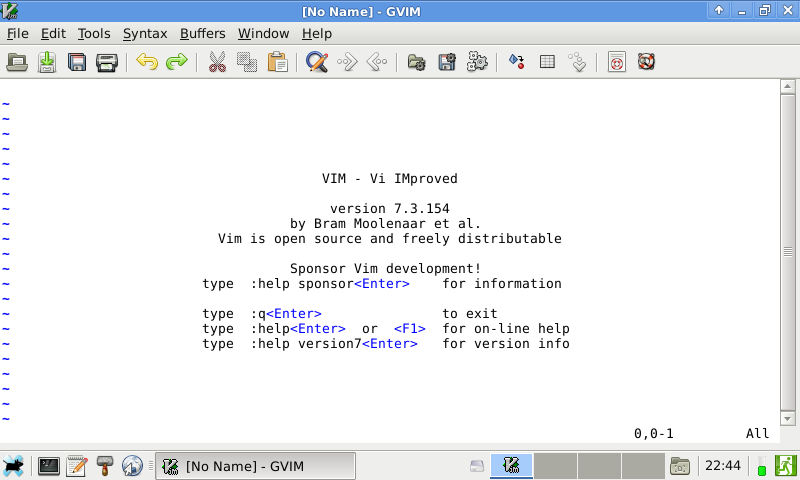Click the Paste clipboard icon
The width and height of the screenshot is (800, 480).
coord(277,62)
